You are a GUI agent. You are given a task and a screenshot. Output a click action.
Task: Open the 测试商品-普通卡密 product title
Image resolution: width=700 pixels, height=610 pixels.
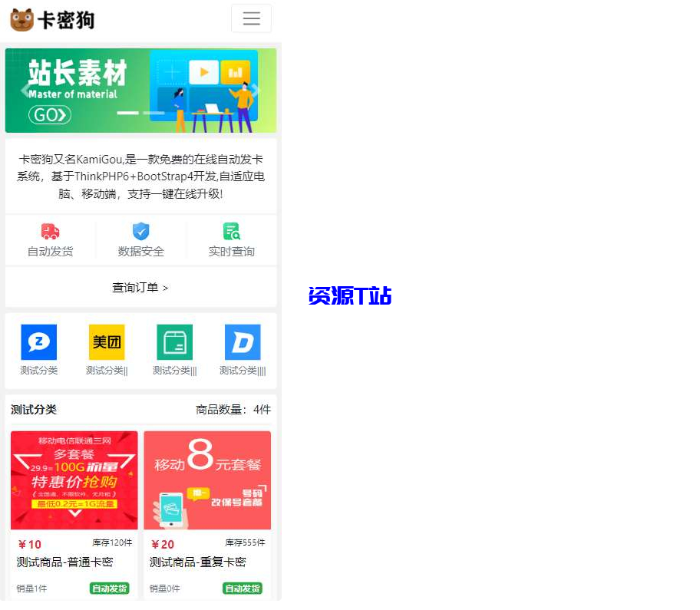click(64, 562)
